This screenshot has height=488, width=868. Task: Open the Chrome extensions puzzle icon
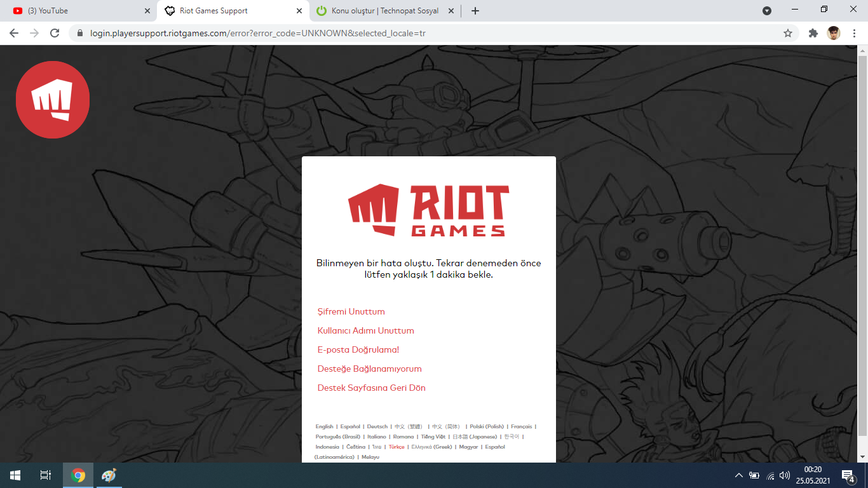813,33
